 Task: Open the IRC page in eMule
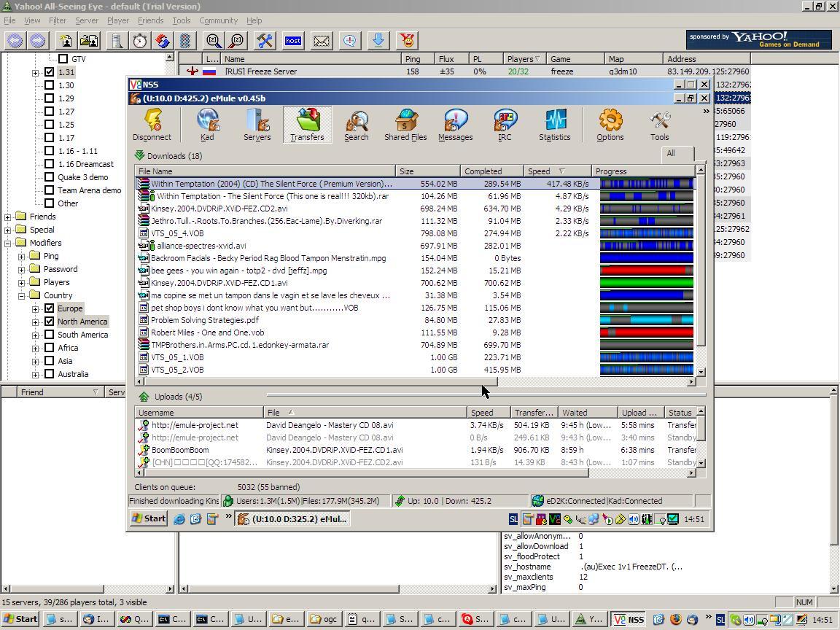coord(505,125)
